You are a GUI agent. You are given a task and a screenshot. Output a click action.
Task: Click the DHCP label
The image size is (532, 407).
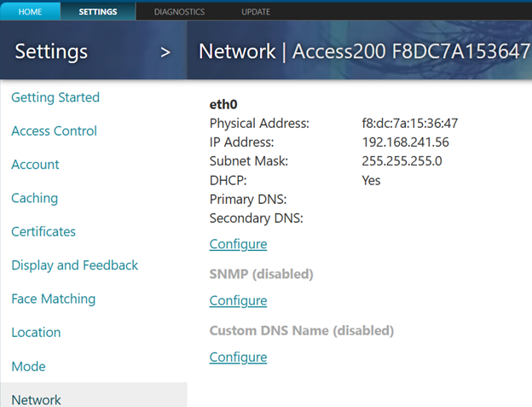click(x=228, y=180)
